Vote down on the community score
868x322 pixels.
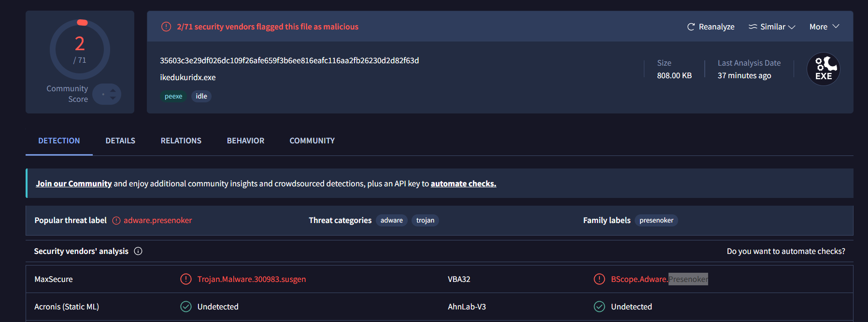pyautogui.click(x=113, y=98)
